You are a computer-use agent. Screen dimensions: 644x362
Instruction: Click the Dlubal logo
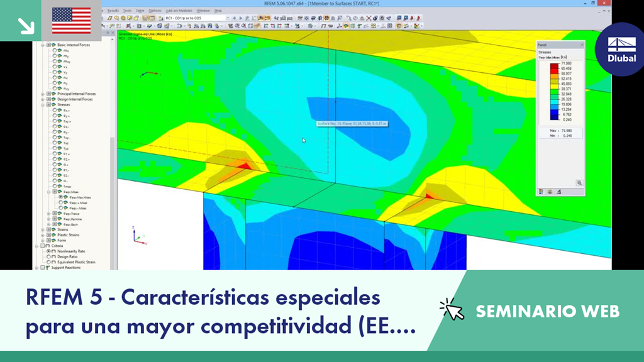(x=621, y=49)
